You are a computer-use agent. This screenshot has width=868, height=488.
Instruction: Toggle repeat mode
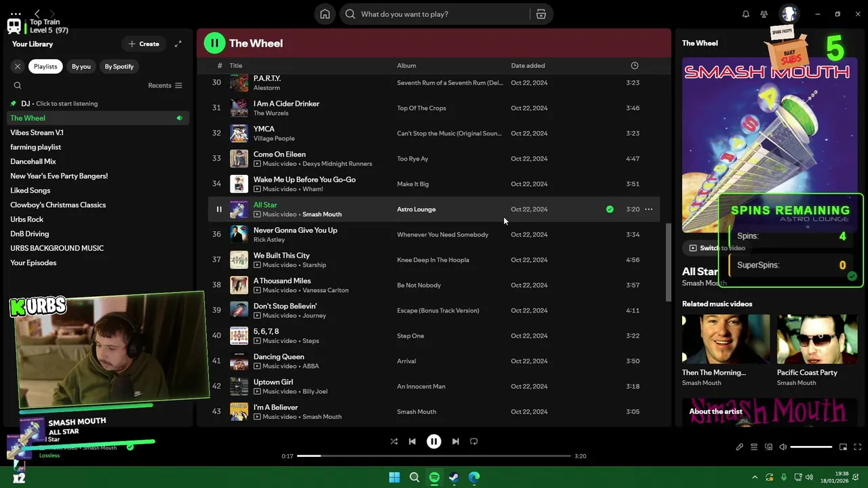coord(474,441)
